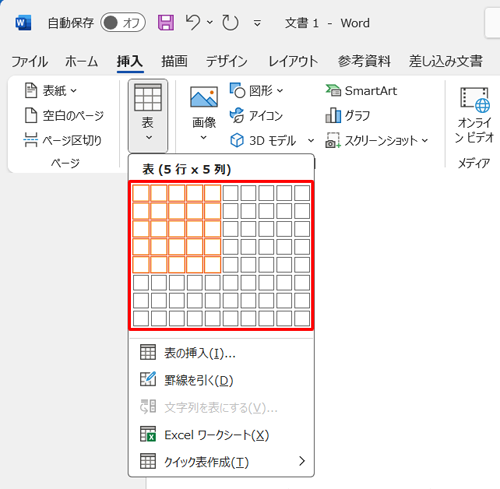Click the 文書 1 - Word title text

tap(327, 23)
